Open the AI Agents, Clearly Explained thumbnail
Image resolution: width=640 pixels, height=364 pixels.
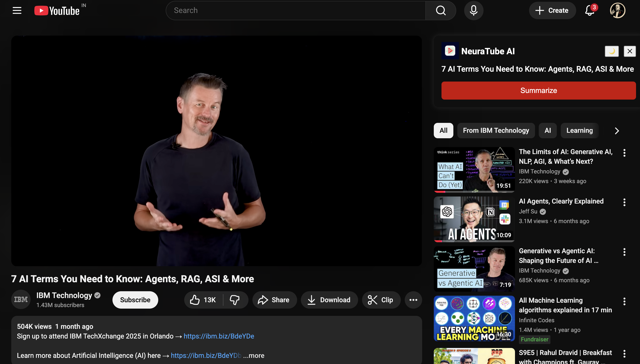click(474, 219)
